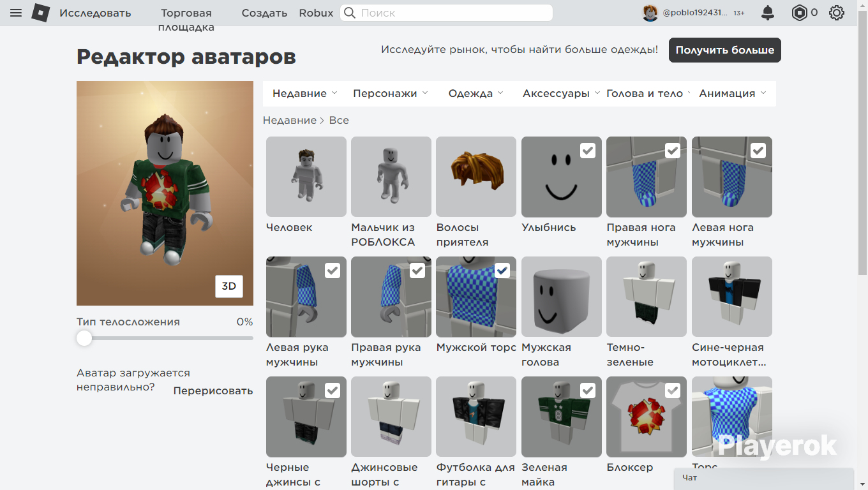Expand the Аксессуары dropdown
The image size is (868, 490).
pos(561,93)
